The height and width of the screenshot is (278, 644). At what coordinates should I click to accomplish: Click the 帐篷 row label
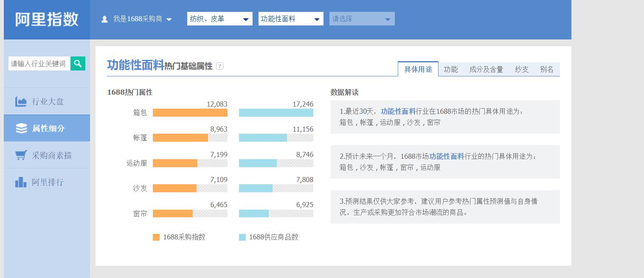point(140,138)
